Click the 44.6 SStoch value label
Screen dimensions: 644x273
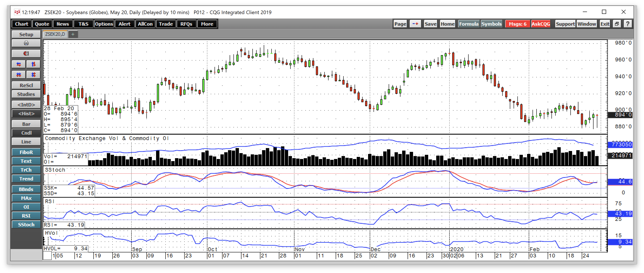click(x=620, y=182)
